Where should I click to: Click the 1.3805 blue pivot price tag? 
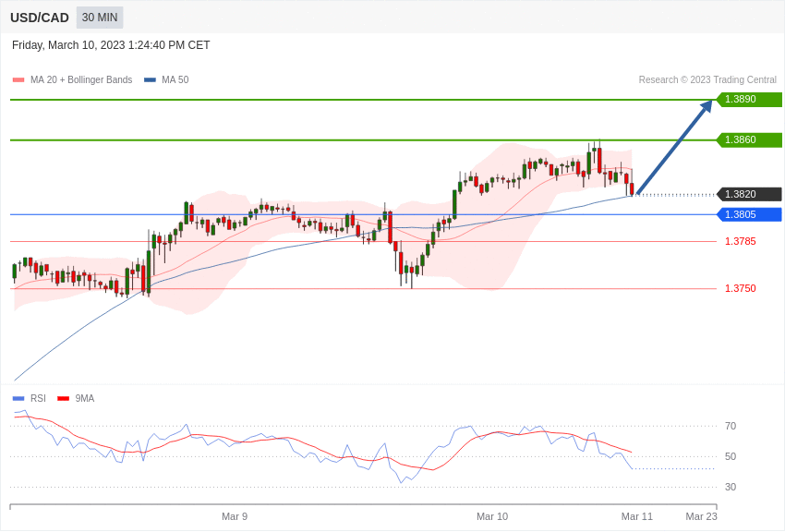tap(749, 214)
